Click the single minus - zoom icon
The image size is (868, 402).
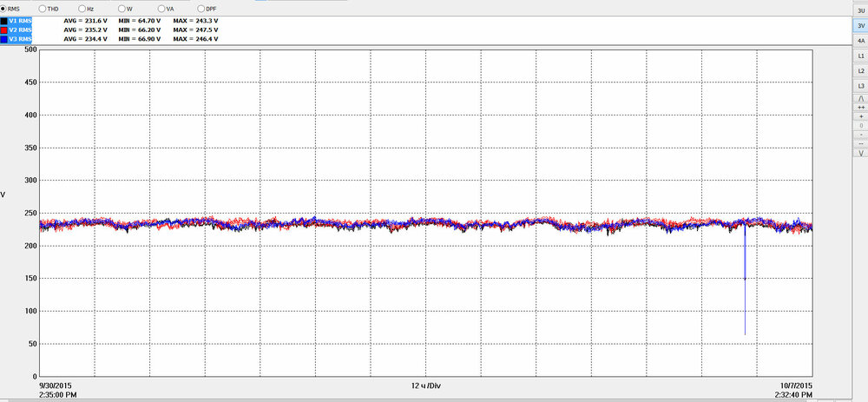[860, 135]
